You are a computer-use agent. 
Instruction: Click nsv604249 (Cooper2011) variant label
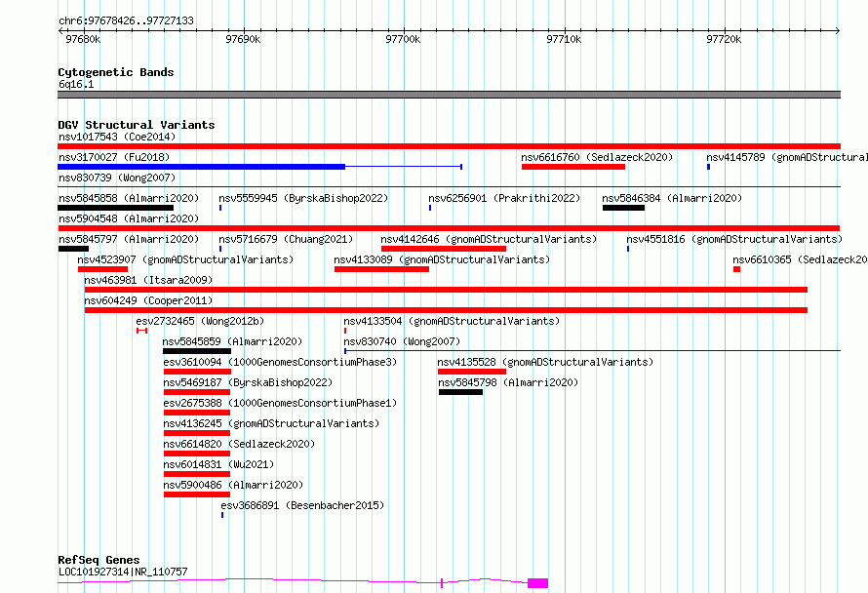tap(148, 300)
